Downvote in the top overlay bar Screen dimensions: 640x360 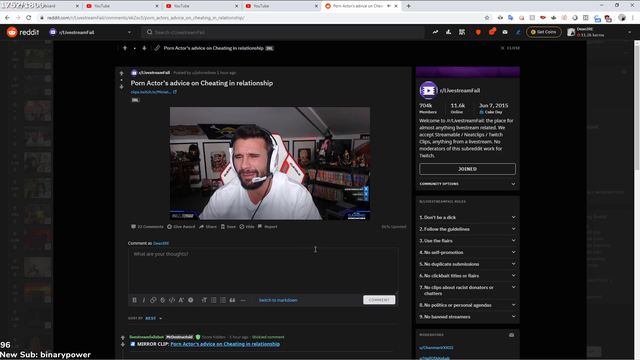[x=144, y=48]
